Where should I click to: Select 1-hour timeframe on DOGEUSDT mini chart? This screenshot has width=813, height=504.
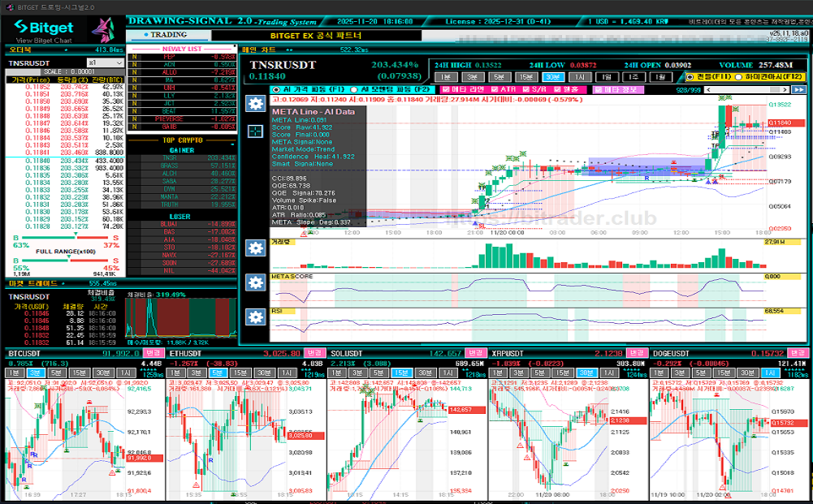(x=770, y=373)
